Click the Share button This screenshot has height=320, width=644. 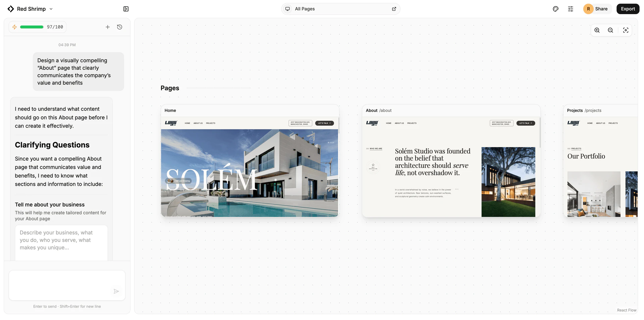(601, 9)
